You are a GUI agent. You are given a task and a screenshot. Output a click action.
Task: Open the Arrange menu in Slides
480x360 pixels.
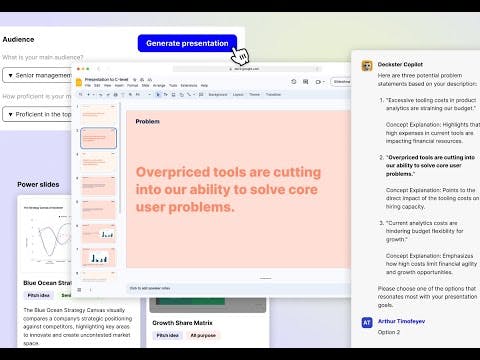pyautogui.click(x=159, y=86)
